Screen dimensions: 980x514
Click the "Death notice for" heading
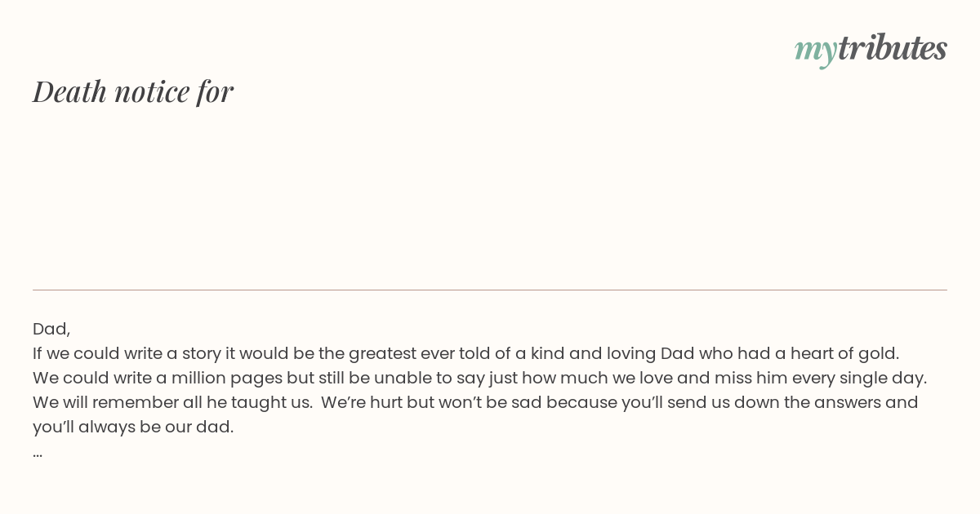(133, 91)
